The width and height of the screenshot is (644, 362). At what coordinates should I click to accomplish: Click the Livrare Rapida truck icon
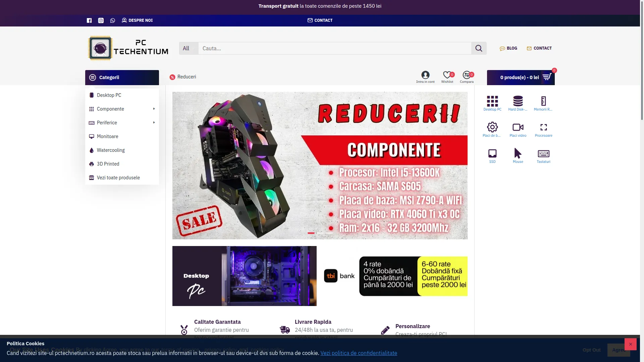click(285, 330)
